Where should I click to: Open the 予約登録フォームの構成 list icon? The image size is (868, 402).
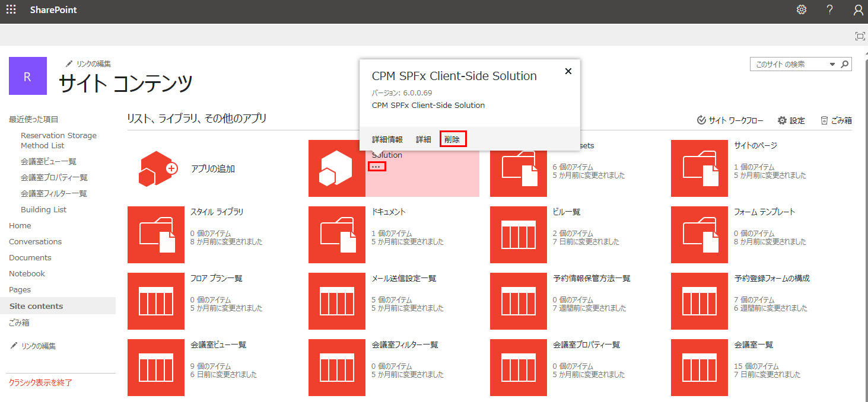[x=700, y=301]
